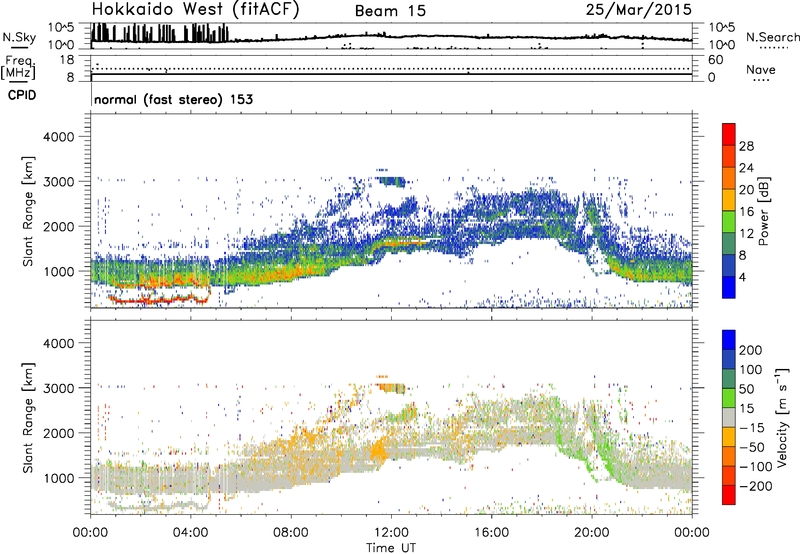Screen dimensions: 800x554
Task: Click the "50" value on Velocity colorbar
Action: [746, 389]
